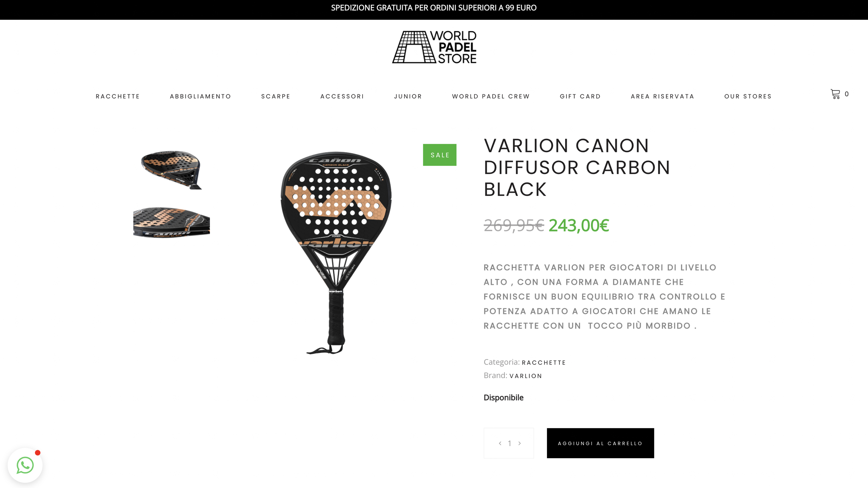The image size is (868, 488).
Task: Go to the Scarpe section
Action: [x=276, y=96]
